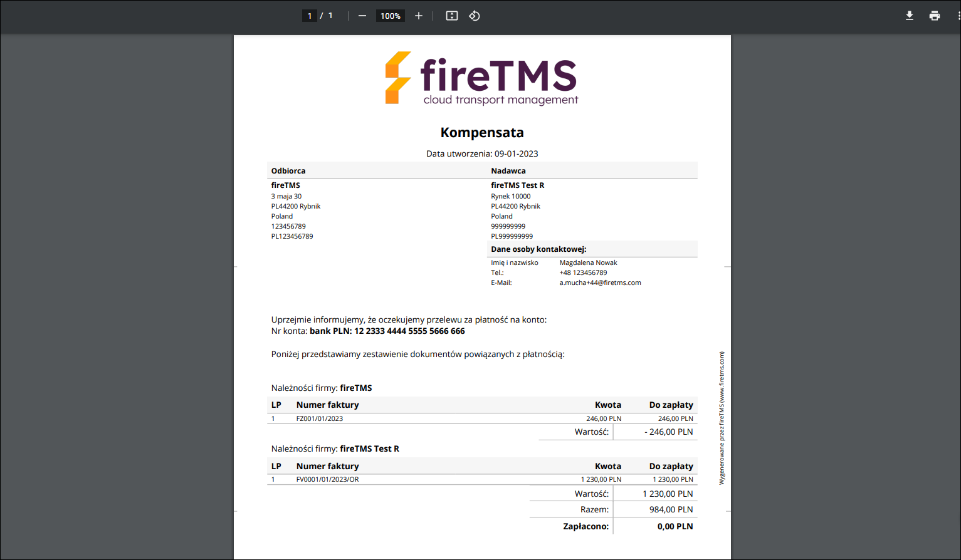Click the Razem total 984,00 PLN

[671, 509]
